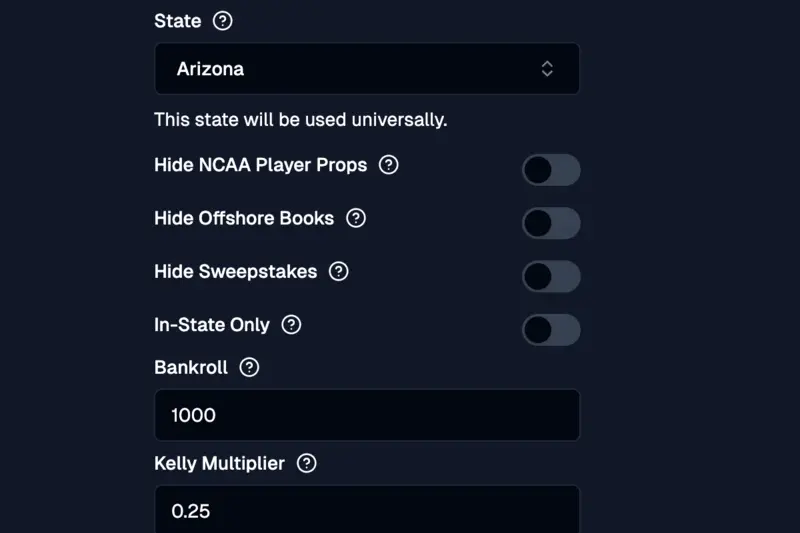
Task: Toggle Hide Offshore Books on
Action: (551, 223)
